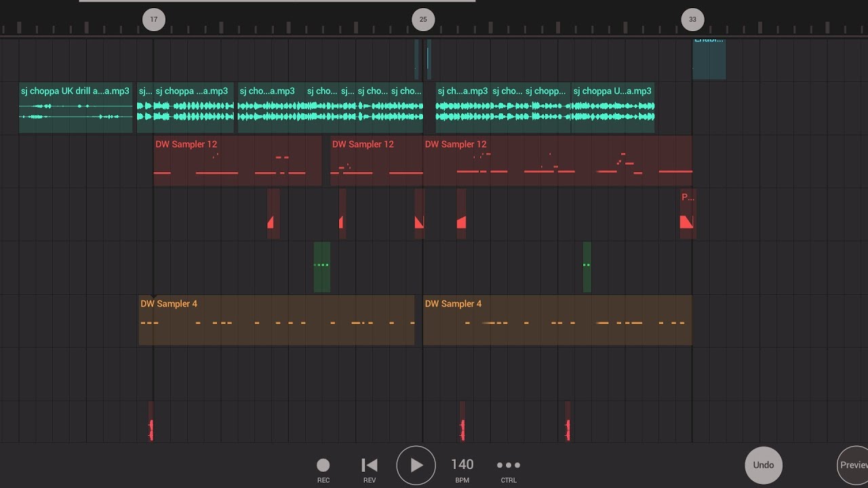Jump to bar 33 timeline marker
Image resolution: width=868 pixels, height=488 pixels.
tap(692, 20)
